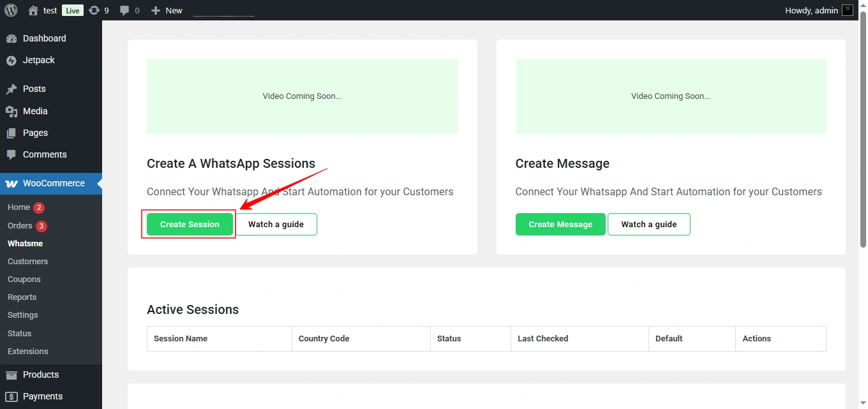Open the Products menu
Viewport: 868px width, 409px height.
[40, 375]
